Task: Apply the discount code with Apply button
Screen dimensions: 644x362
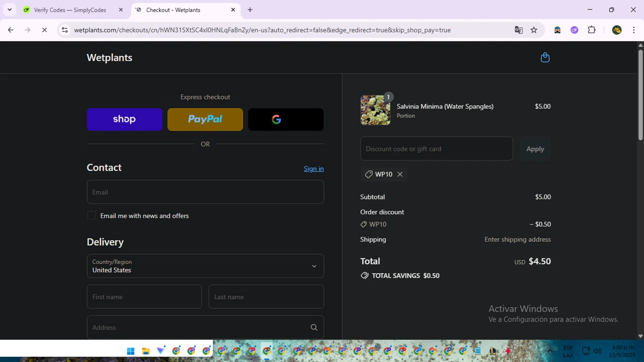Action: pos(535,149)
